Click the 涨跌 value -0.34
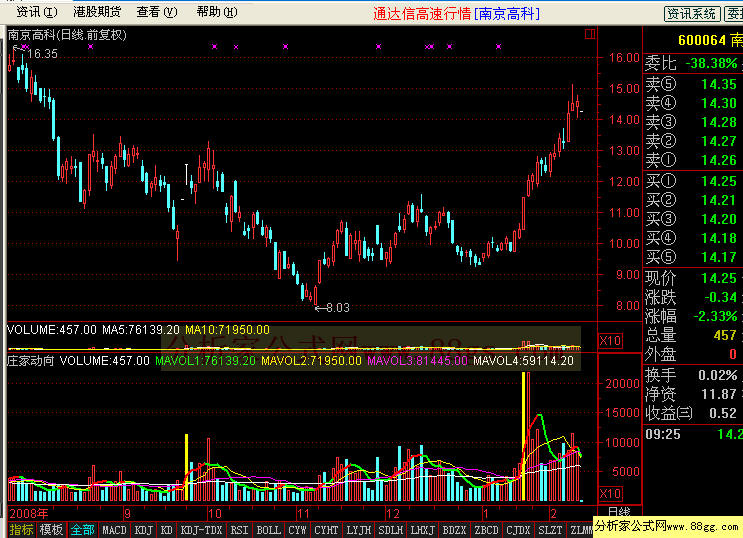Screen dimensions: 743x538 pyautogui.click(x=720, y=297)
